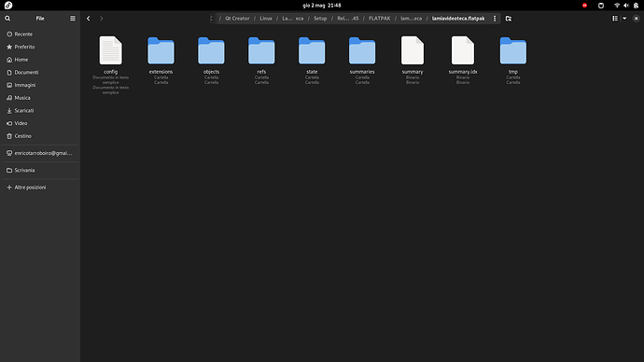Click lamiavideoteca.flatpak path segment

click(458, 19)
